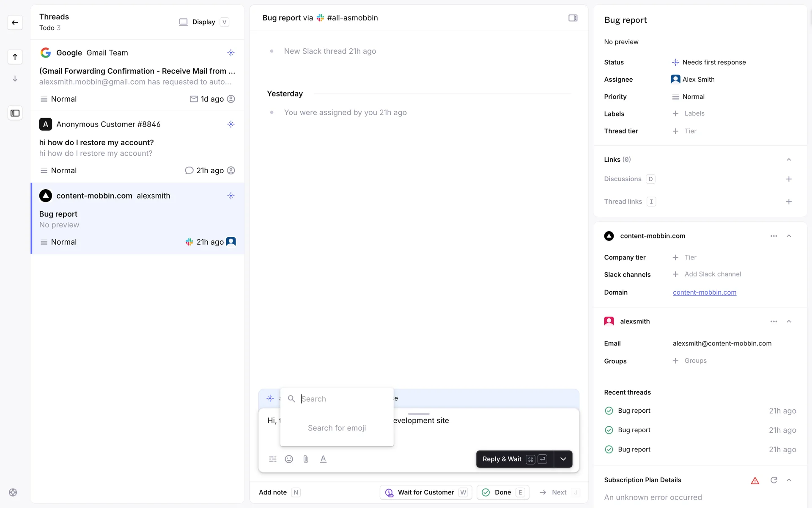Open help icon at bottom left corner
The width and height of the screenshot is (812, 508).
[x=13, y=492]
